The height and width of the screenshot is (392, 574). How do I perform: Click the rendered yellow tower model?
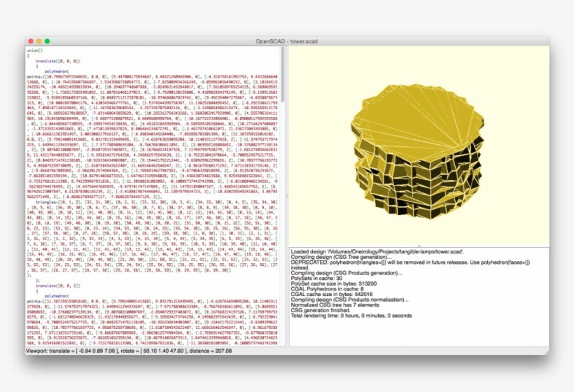(x=417, y=152)
